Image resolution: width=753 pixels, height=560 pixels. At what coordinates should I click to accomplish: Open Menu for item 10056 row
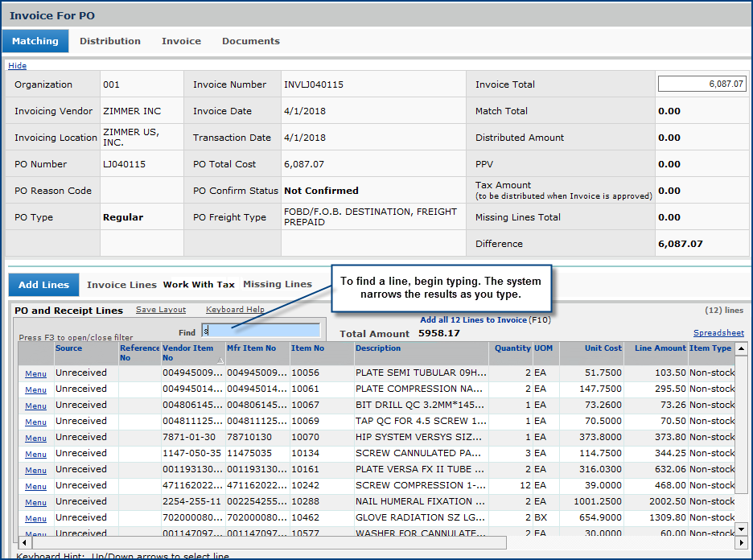point(35,373)
